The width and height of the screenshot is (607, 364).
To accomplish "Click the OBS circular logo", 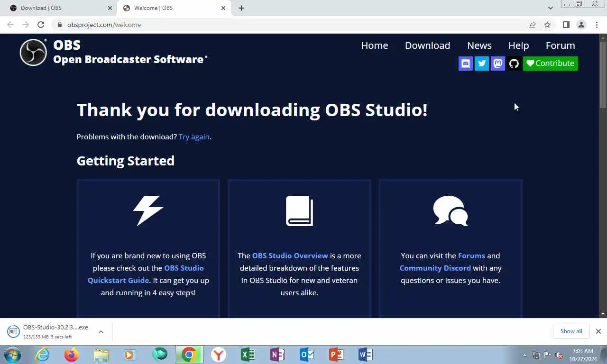I will (x=33, y=52).
